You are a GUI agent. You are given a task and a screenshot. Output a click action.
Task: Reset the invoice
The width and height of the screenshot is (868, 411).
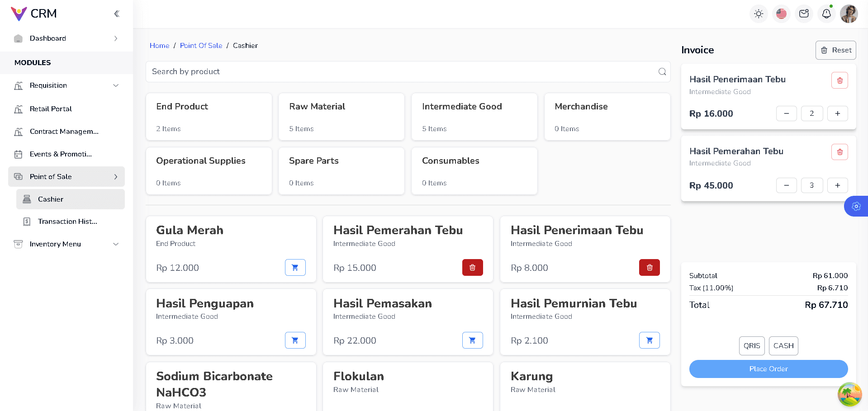tap(835, 50)
